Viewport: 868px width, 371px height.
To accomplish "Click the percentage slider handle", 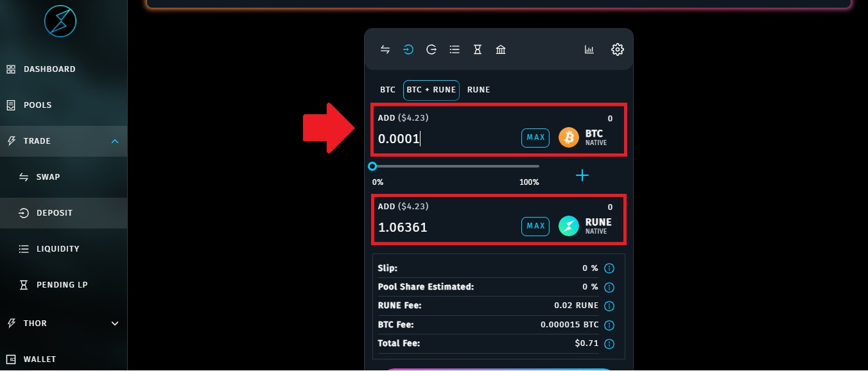I will coord(372,166).
